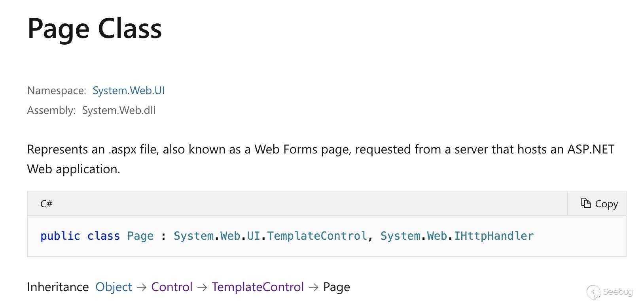Go to TemplateControl in the Inheritance row
The width and height of the screenshot is (644, 303).
click(258, 287)
